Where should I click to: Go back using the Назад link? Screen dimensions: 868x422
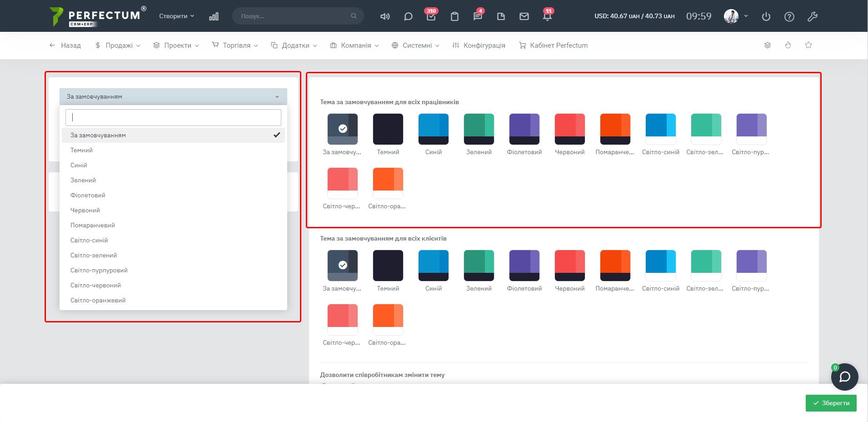pos(65,45)
